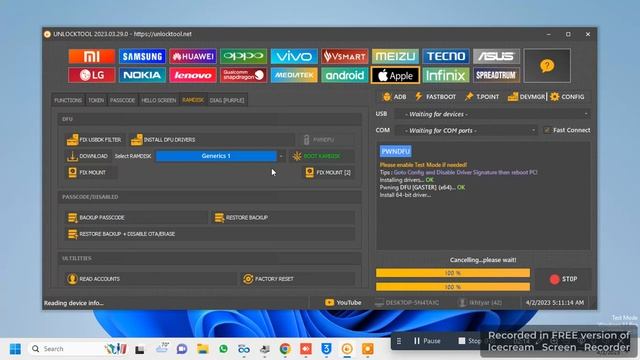640x360 pixels.
Task: Select the LG brand icon
Action: click(x=91, y=75)
